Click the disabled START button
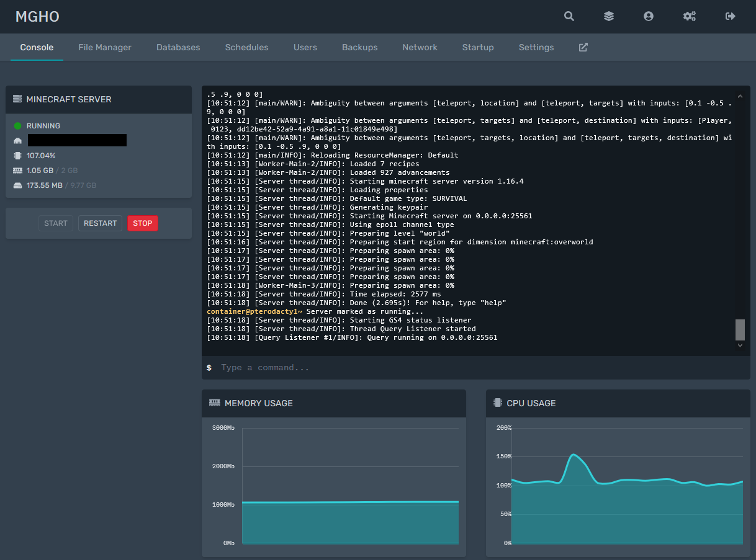Screen dimensions: 756x560 point(56,223)
